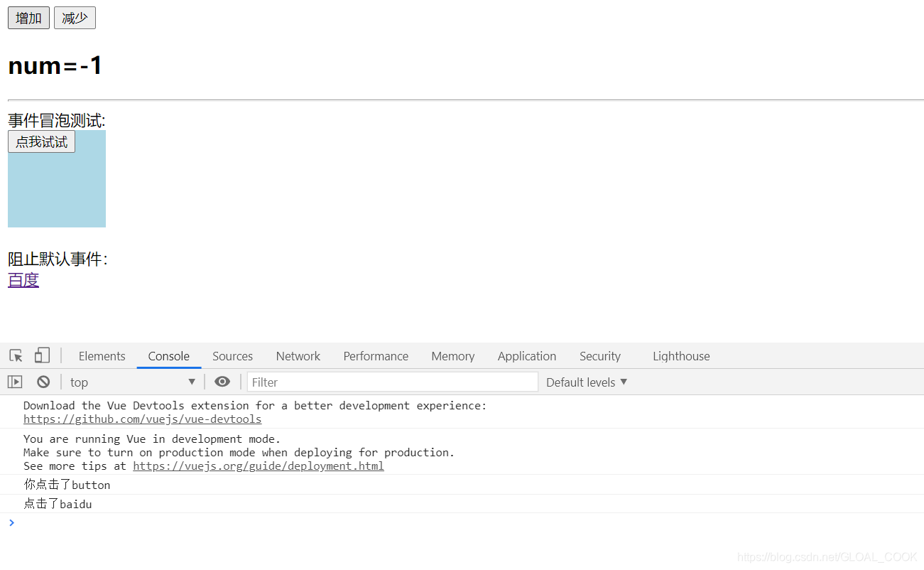This screenshot has width=924, height=570.
Task: Click the 事件冒泡测试 label
Action: point(57,121)
